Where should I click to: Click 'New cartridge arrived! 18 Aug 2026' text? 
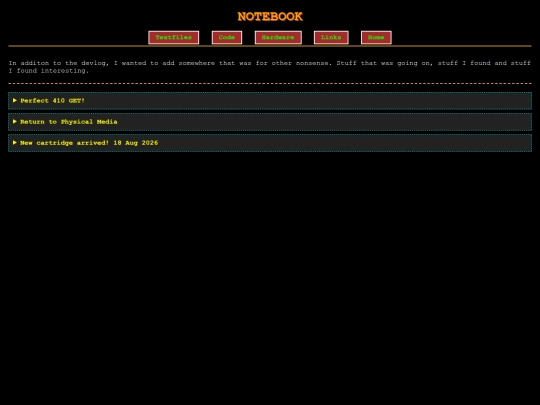(x=89, y=143)
